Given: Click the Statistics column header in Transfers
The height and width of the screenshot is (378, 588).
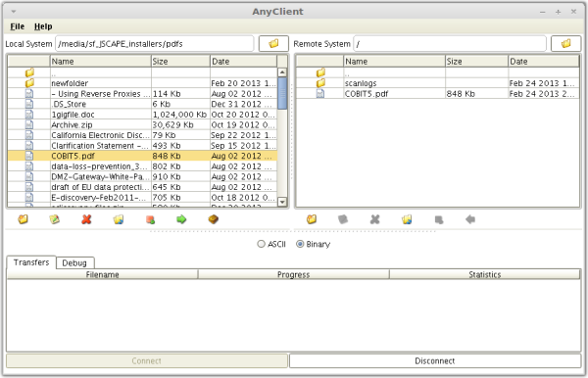Looking at the screenshot, I should (485, 274).
